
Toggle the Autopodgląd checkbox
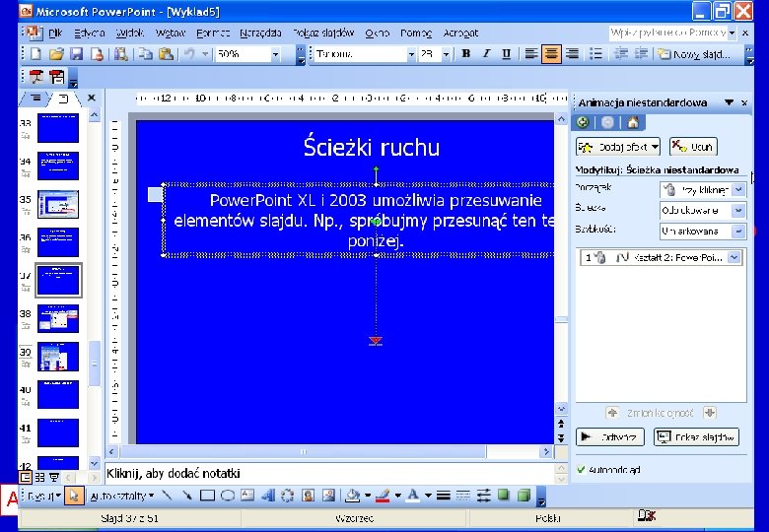click(x=581, y=470)
